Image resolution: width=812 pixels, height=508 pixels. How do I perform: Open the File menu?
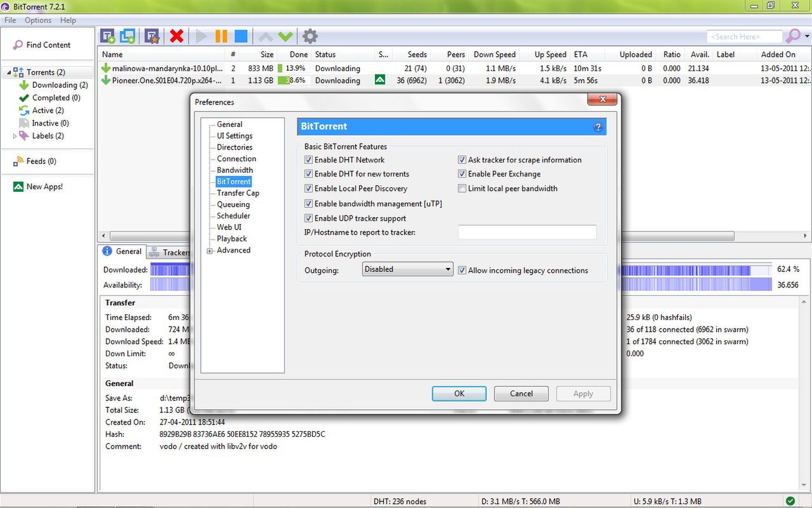coord(10,20)
